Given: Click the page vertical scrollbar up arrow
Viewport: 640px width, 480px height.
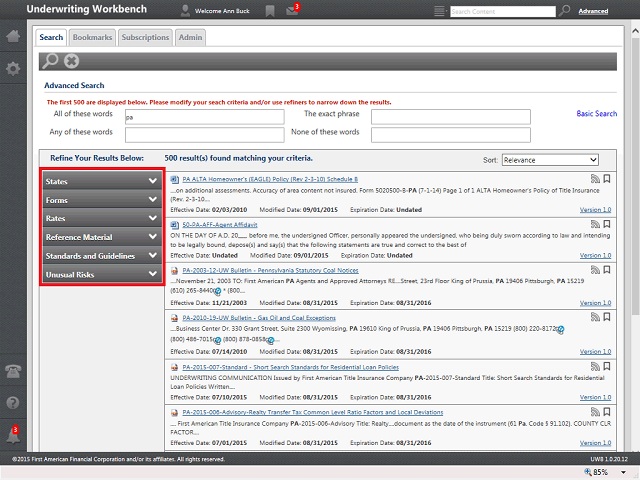Looking at the screenshot, I should click(635, 31).
